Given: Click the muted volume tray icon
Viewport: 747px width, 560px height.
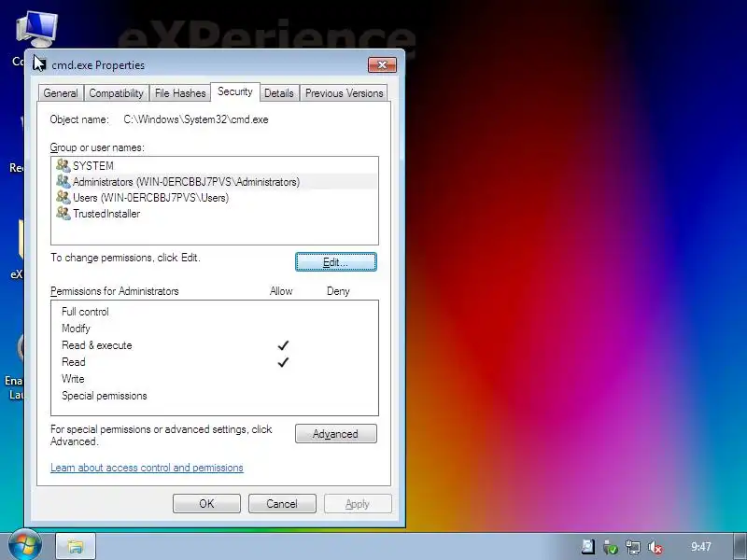Looking at the screenshot, I should pos(655,547).
